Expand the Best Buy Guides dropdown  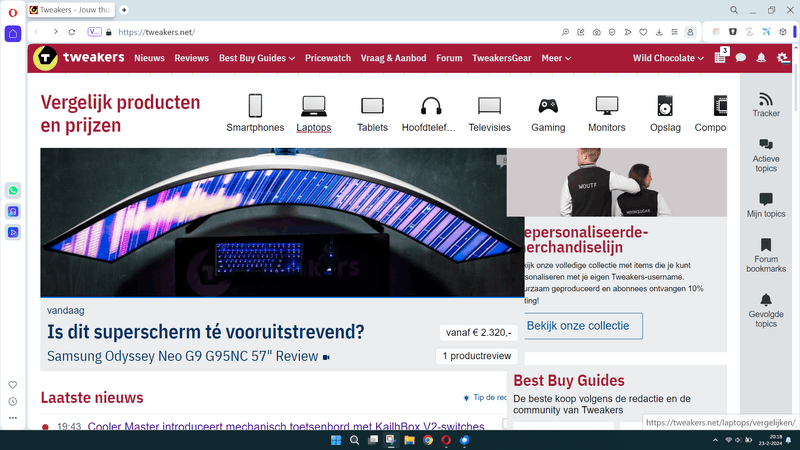coord(257,58)
